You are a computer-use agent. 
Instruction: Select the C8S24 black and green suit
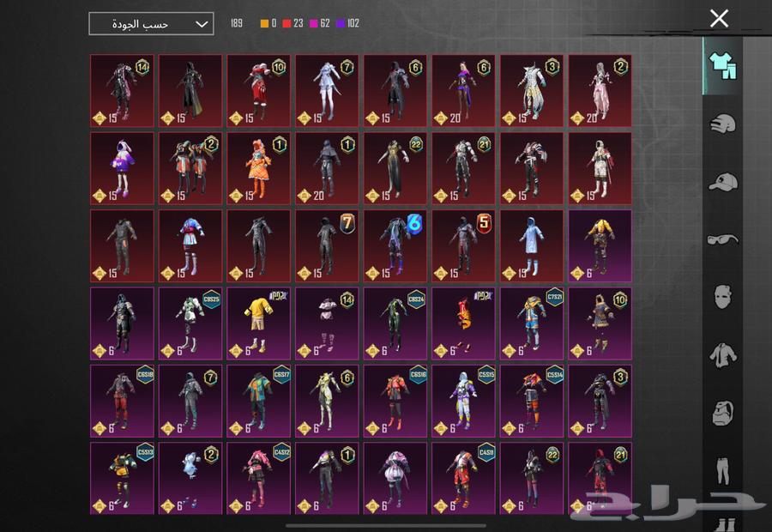point(395,323)
